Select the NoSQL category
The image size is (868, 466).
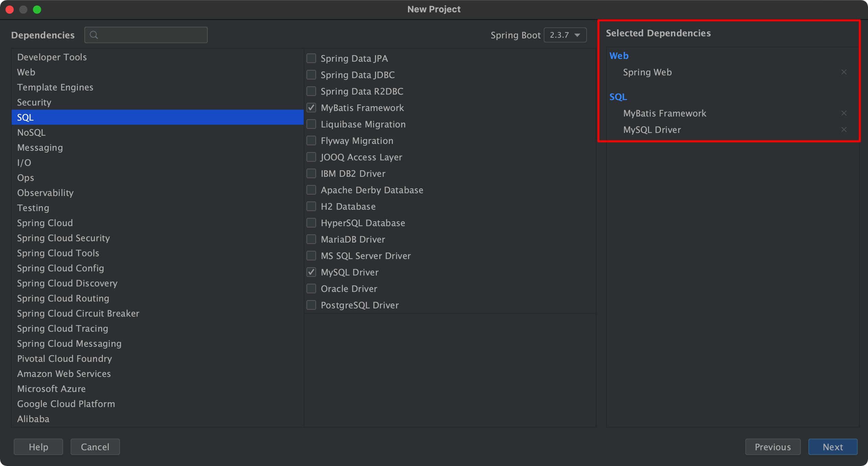tap(32, 133)
